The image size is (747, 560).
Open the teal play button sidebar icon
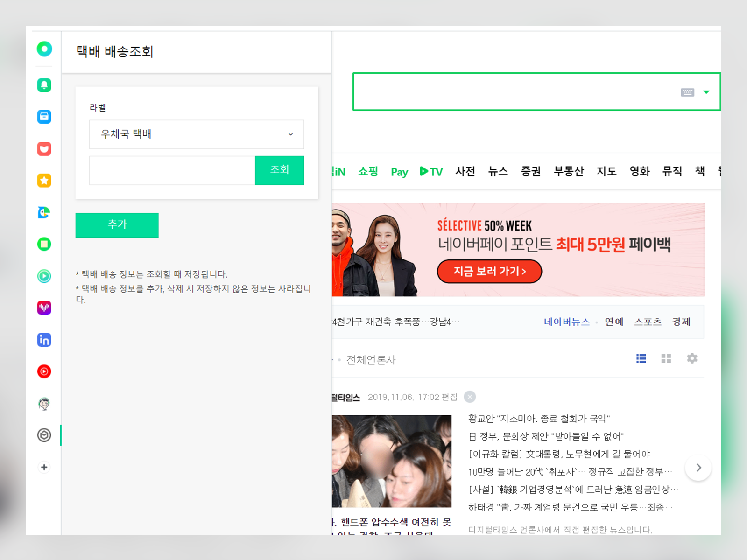[x=44, y=276]
